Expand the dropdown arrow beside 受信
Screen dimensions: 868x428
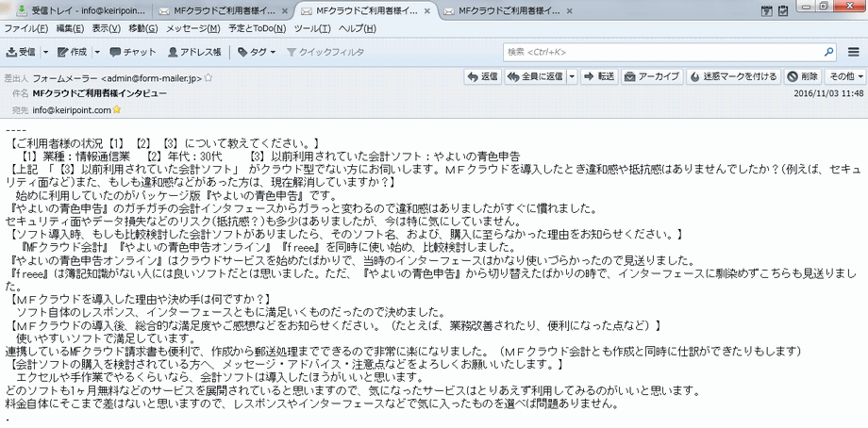[46, 52]
